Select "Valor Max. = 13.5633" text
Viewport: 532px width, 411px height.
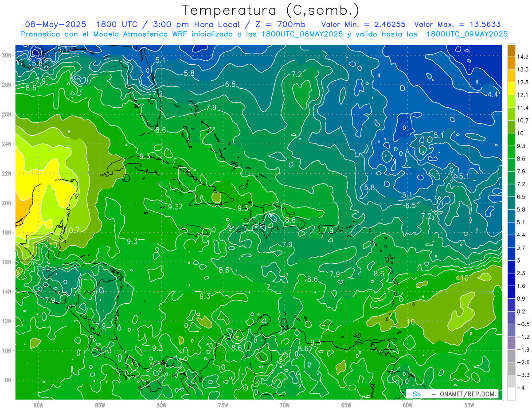(x=457, y=24)
